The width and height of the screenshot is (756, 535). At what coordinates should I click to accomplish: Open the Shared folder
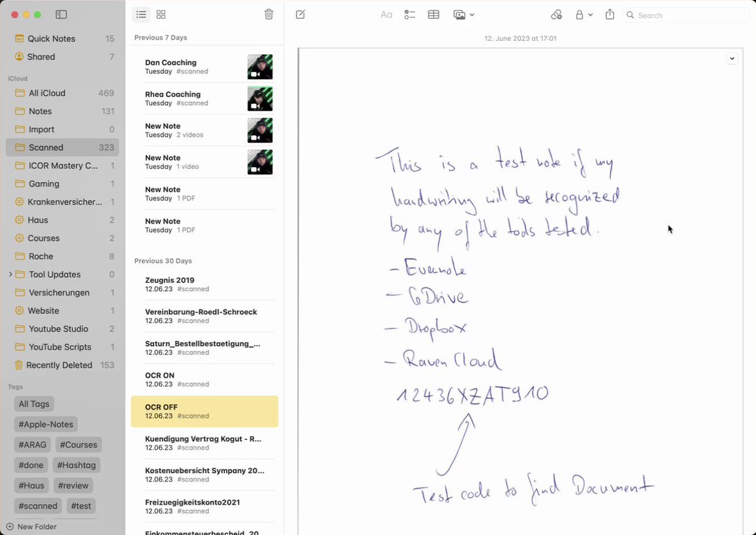62,57
